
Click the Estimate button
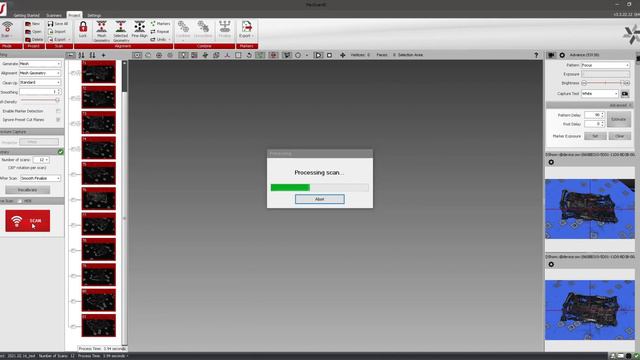click(618, 119)
